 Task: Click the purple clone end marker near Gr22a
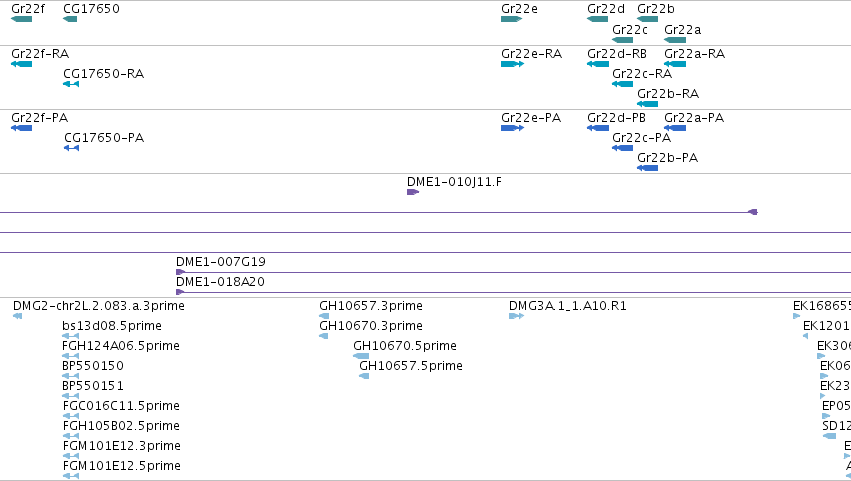[753, 212]
